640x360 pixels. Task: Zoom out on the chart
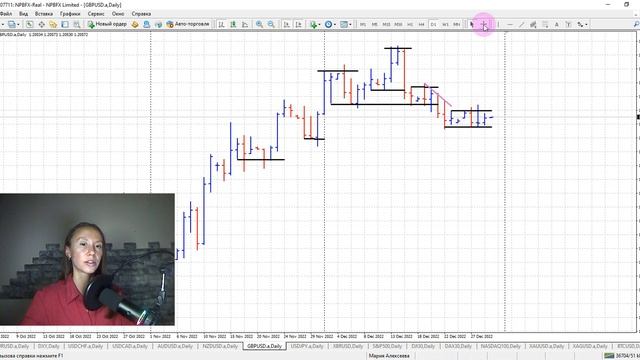pos(271,24)
